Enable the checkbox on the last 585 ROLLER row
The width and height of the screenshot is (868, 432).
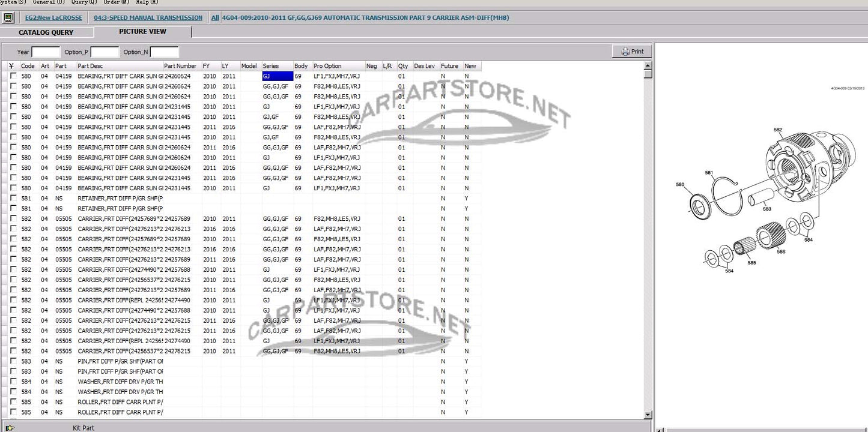pos(13,413)
